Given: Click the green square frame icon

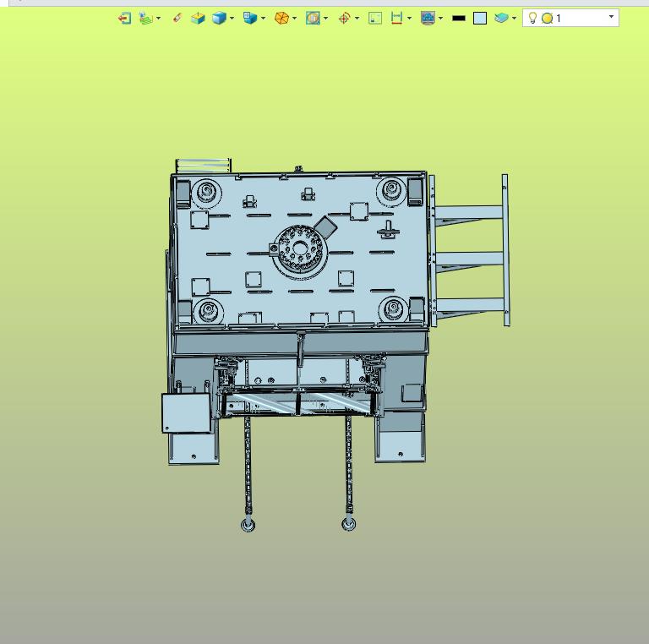Looking at the screenshot, I should 375,19.
